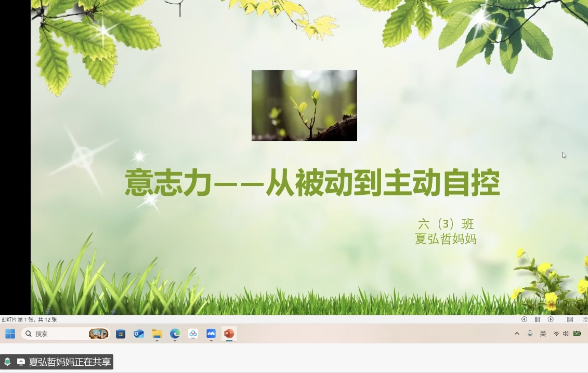Open the weather widget panel
588x373 pixels.
(x=98, y=334)
